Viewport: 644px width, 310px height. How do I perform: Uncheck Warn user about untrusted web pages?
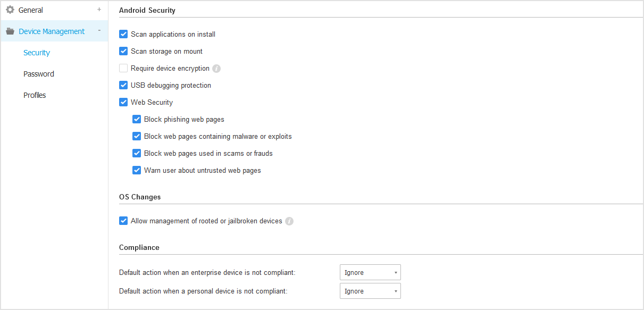[x=137, y=170]
